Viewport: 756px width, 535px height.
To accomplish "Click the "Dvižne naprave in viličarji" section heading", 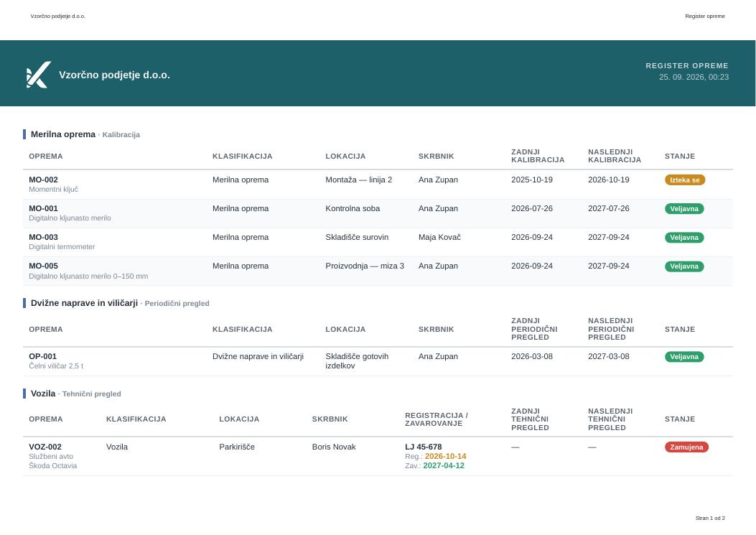I will click(85, 303).
